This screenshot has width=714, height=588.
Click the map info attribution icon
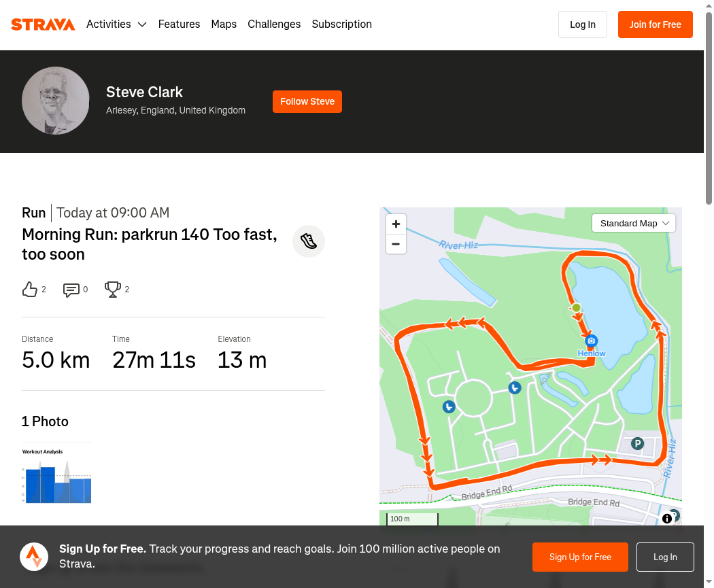666,519
